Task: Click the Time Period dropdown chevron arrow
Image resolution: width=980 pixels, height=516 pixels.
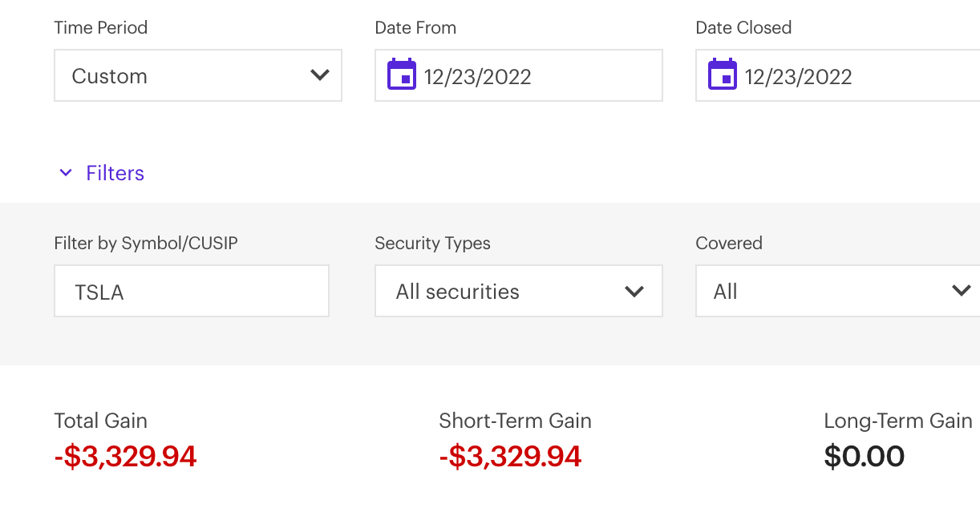Action: click(320, 75)
